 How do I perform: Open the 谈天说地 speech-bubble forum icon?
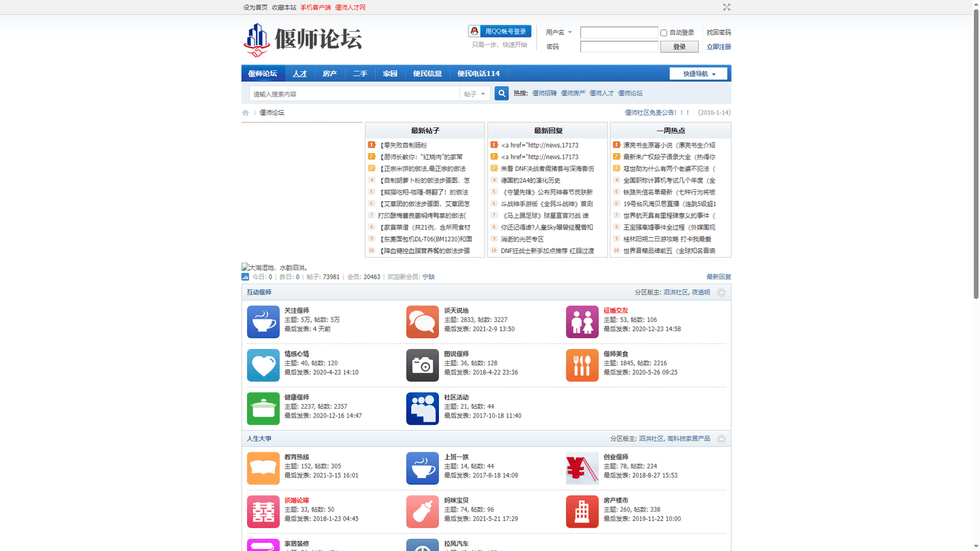[423, 322]
